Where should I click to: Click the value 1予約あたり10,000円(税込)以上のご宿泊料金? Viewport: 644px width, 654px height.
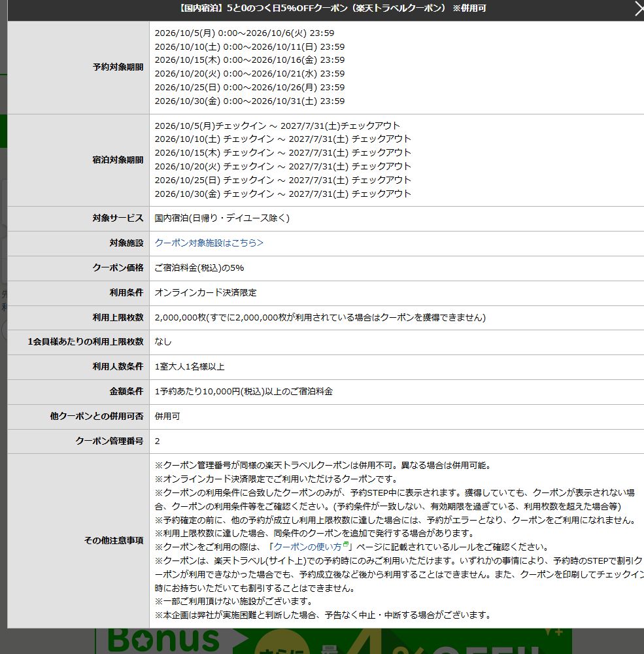(x=244, y=391)
